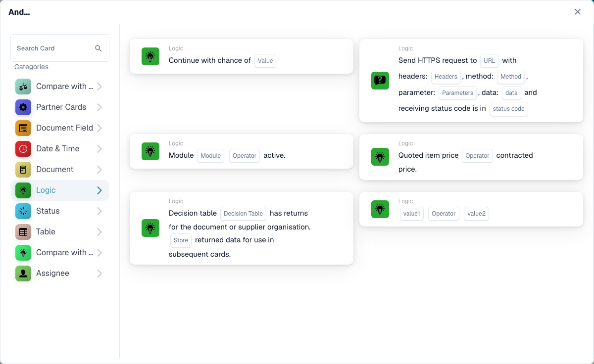Click lightbulb icon on Module active card
This screenshot has width=594, height=364.
click(x=150, y=151)
